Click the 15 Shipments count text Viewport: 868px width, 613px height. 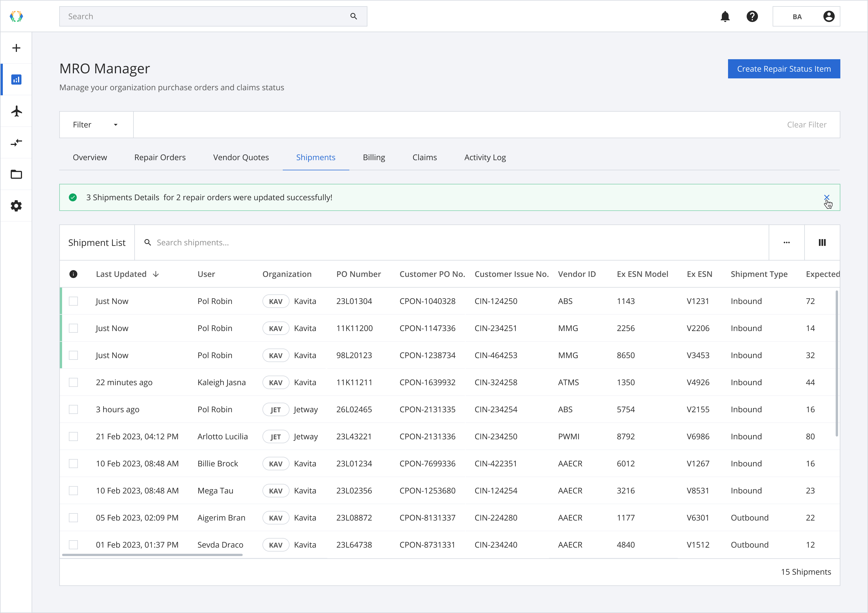coord(806,572)
